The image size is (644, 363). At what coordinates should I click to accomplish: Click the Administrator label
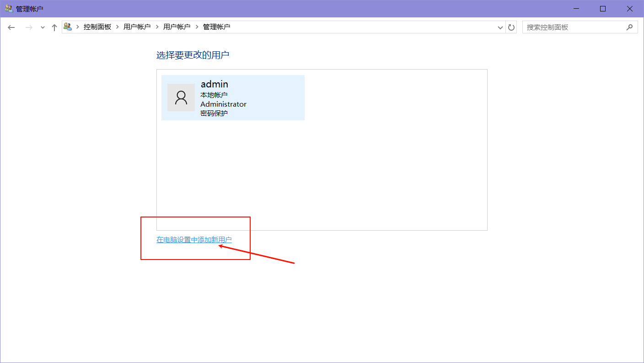224,104
